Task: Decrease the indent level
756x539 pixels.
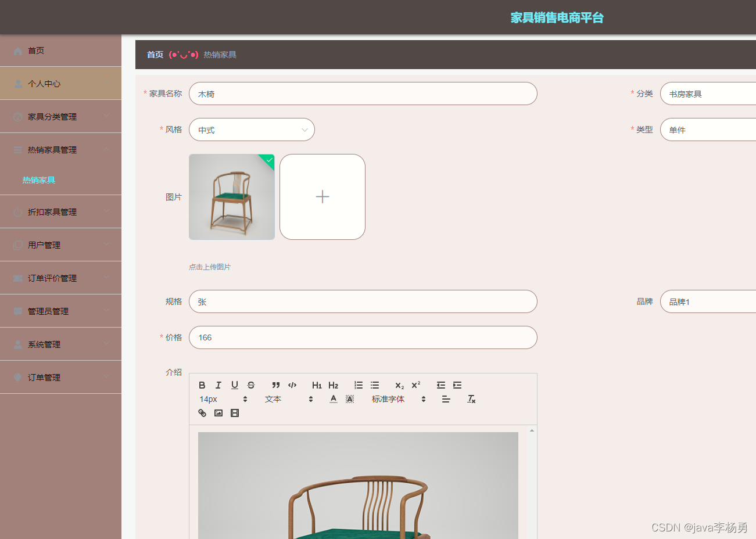Action: point(441,385)
